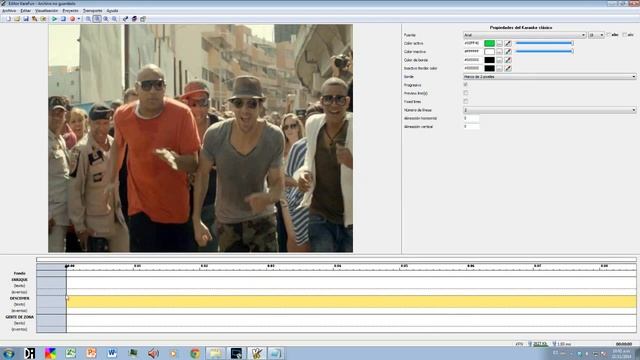Pick Color de borde with the eyedropper icon
This screenshot has width=640, height=360.
508,60
